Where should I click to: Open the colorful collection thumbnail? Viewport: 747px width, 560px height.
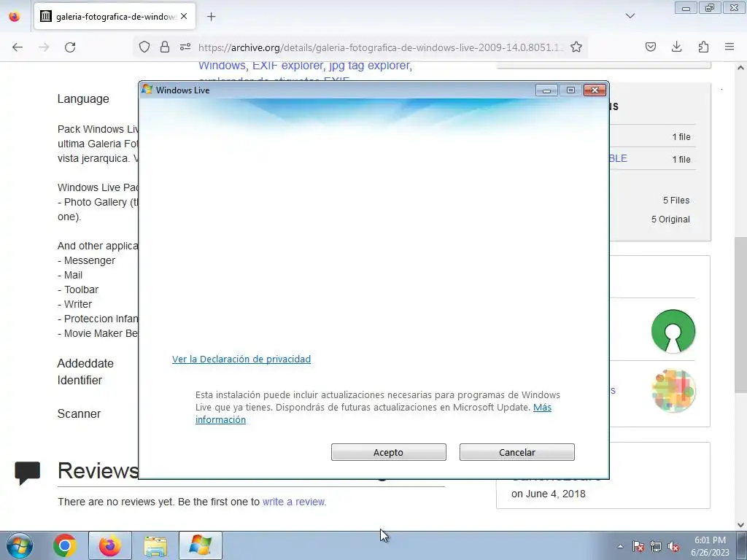(x=673, y=391)
